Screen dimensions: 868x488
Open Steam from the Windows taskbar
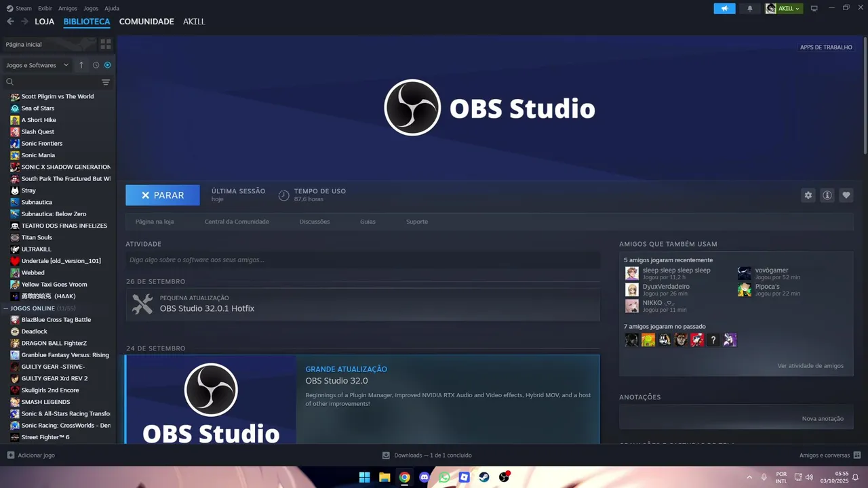pos(484,477)
